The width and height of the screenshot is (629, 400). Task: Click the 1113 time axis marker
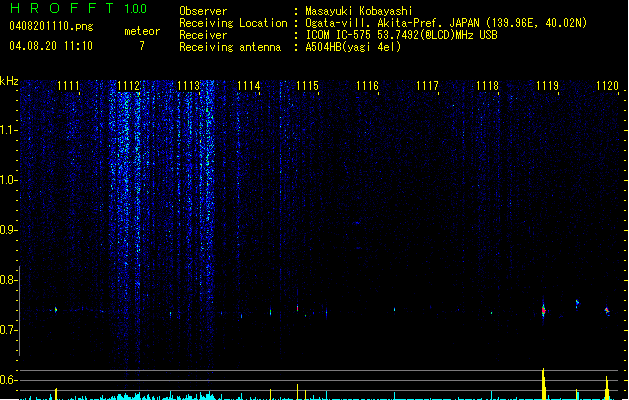tap(188, 86)
